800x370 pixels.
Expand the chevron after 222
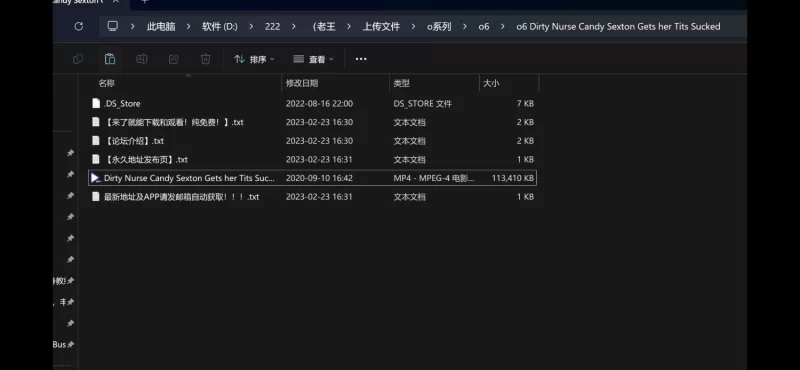(x=293, y=27)
